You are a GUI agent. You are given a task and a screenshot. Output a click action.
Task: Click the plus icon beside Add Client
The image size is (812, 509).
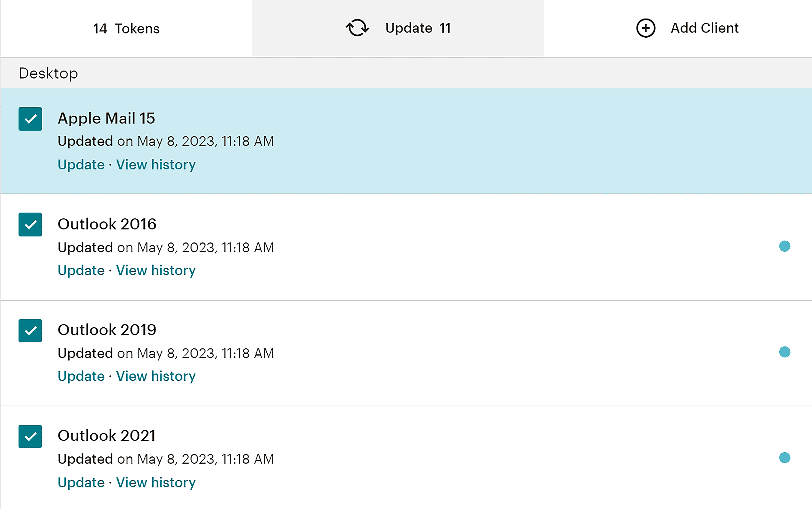tap(646, 28)
